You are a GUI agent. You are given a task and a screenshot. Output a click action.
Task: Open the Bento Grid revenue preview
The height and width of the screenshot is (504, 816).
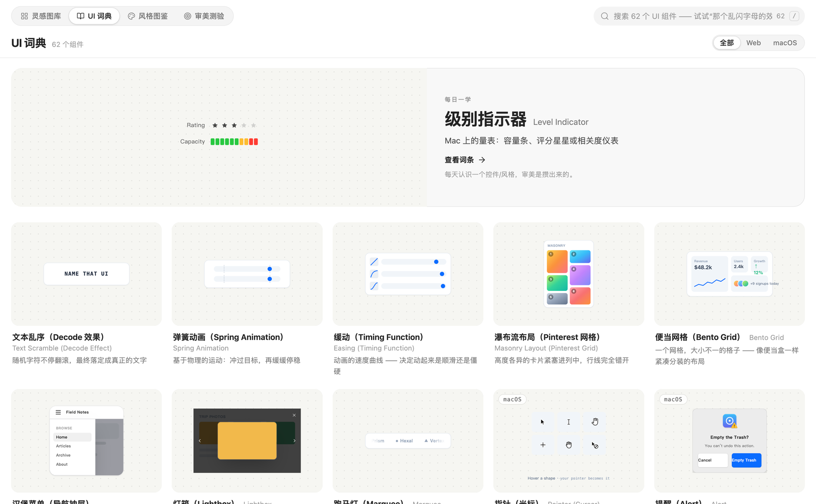click(x=709, y=274)
